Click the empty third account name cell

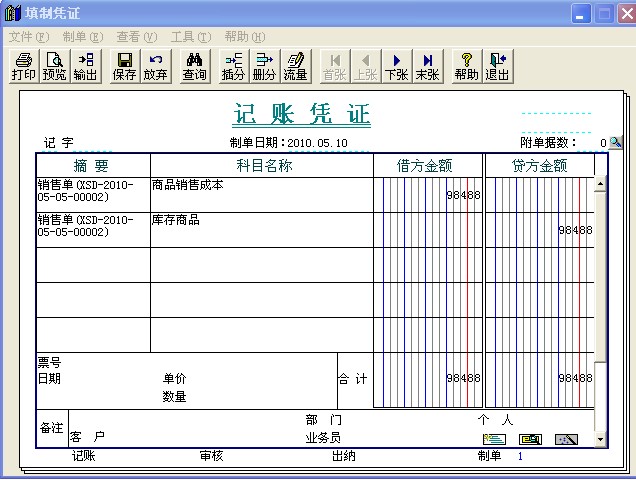point(262,265)
